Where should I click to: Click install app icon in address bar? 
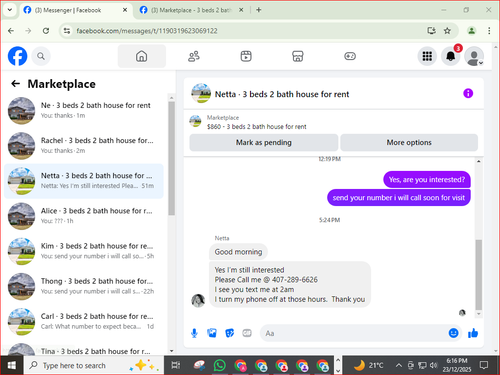(x=431, y=31)
